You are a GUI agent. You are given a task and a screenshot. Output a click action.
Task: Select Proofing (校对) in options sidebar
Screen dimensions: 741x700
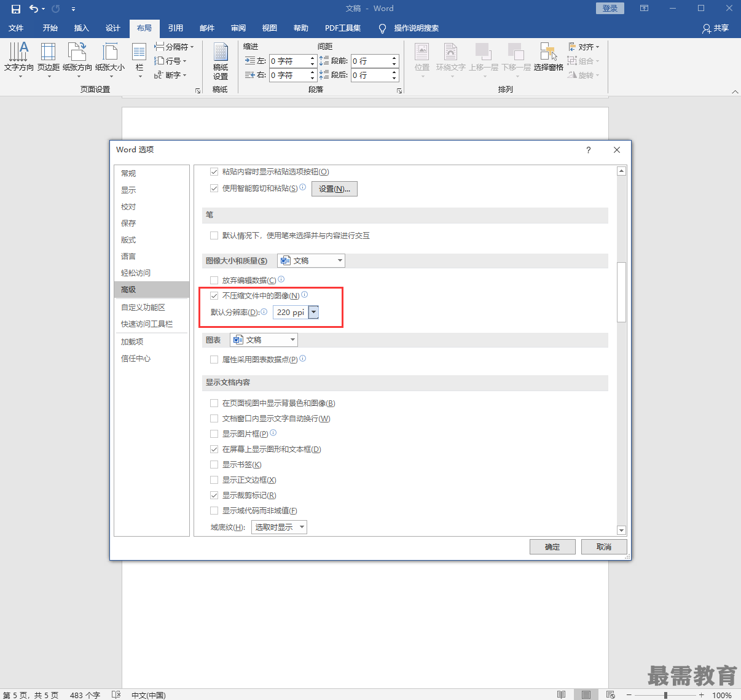point(152,206)
